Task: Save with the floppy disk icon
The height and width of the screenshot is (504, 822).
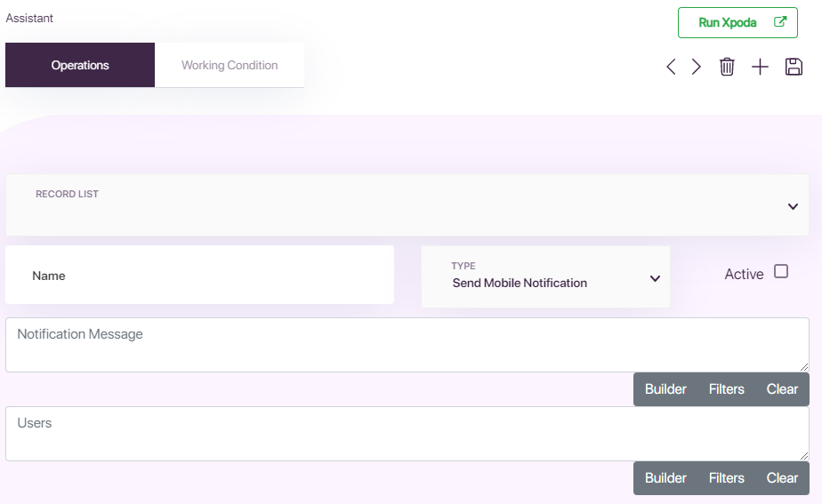Action: [794, 67]
